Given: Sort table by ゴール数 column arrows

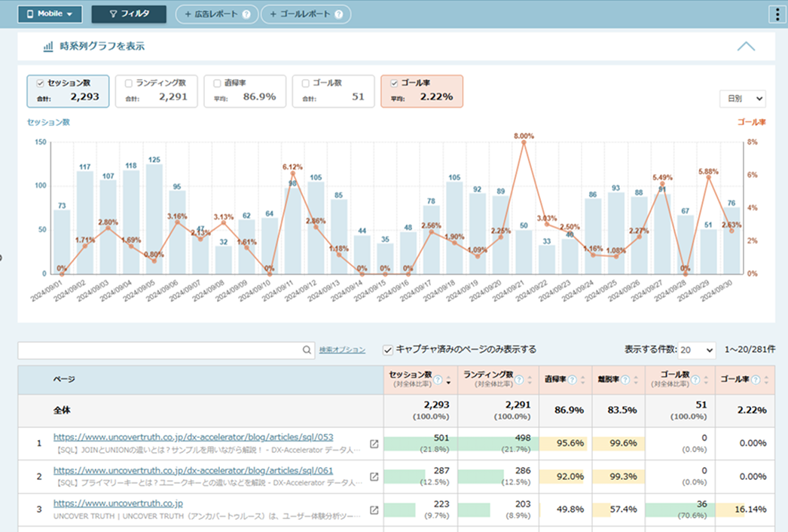Looking at the screenshot, I should [x=706, y=380].
